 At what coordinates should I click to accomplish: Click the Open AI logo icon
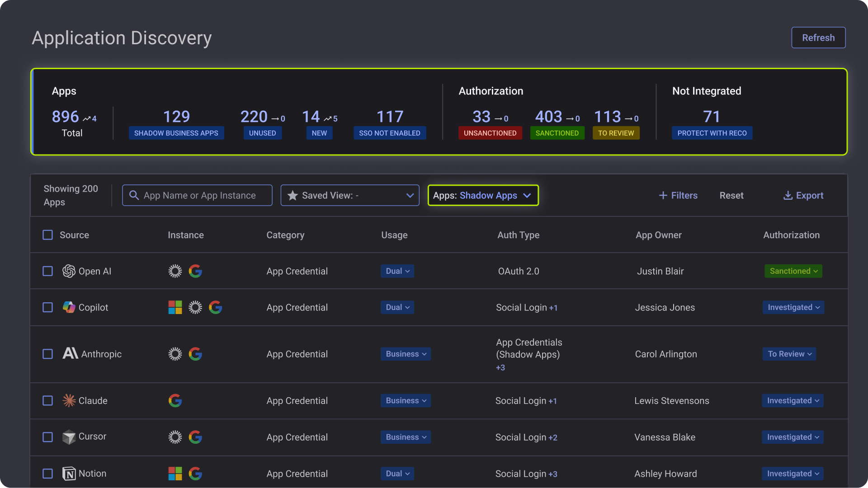pyautogui.click(x=69, y=271)
